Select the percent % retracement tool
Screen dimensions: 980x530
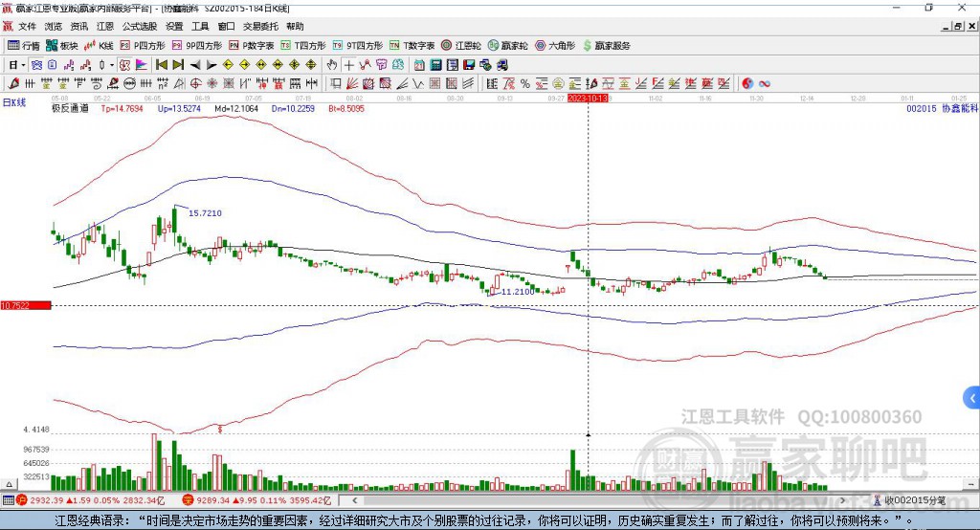click(525, 83)
